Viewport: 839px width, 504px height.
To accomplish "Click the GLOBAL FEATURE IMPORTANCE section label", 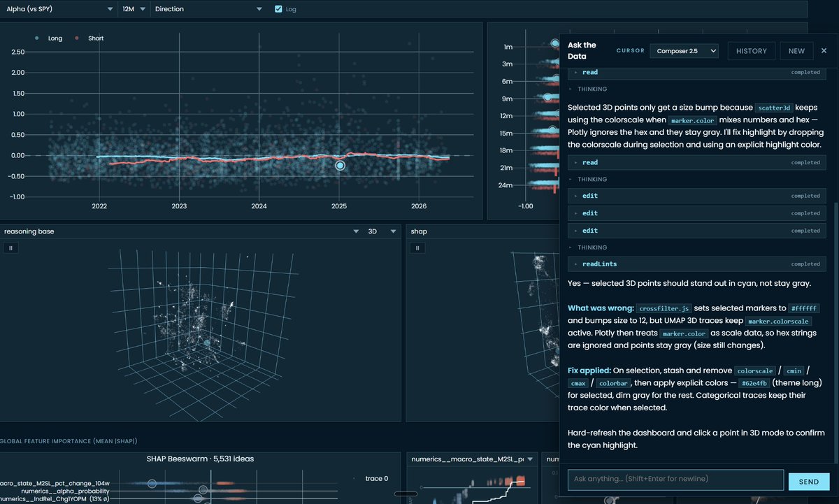I will click(69, 441).
